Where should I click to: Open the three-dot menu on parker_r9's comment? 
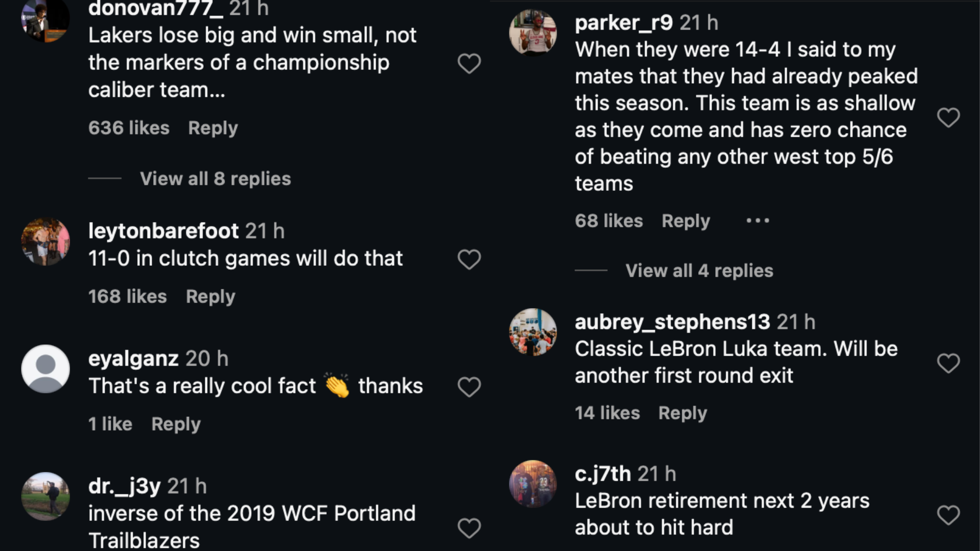757,221
